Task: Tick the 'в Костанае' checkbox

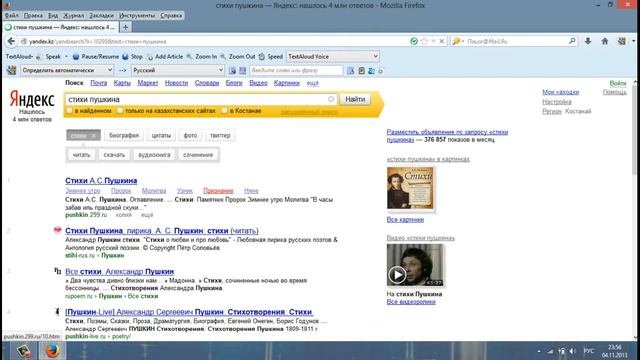Action: tap(224, 111)
